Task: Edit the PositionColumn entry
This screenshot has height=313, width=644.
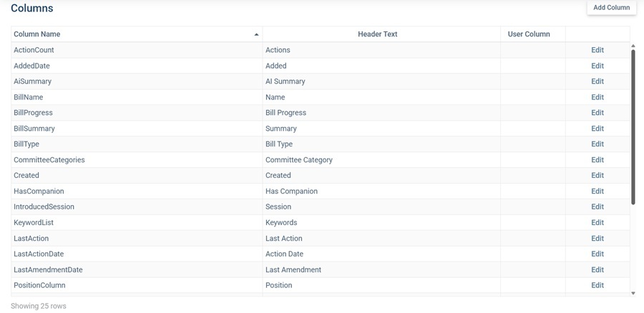Action: click(x=597, y=285)
